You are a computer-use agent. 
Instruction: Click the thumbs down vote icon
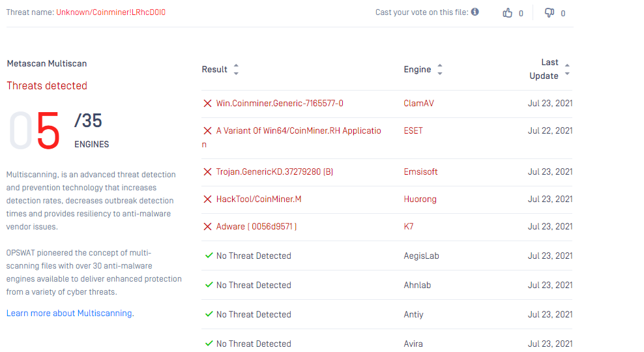click(549, 13)
